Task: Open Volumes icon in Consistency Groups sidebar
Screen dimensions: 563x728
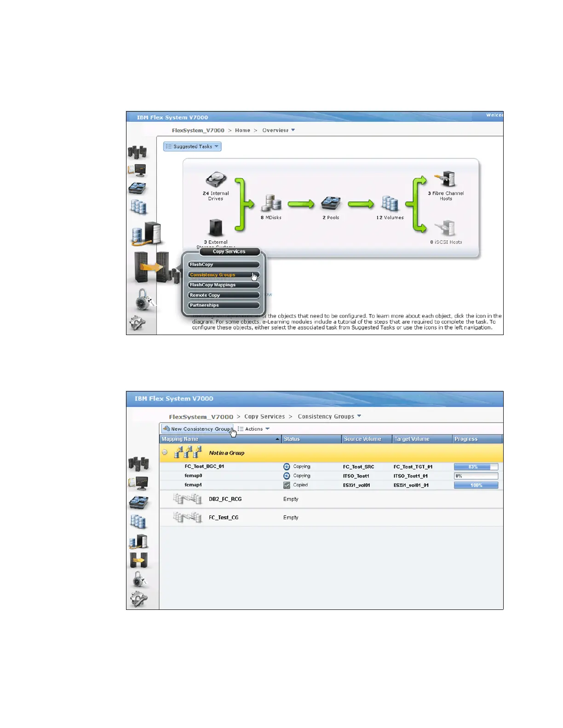Action: pos(138,522)
